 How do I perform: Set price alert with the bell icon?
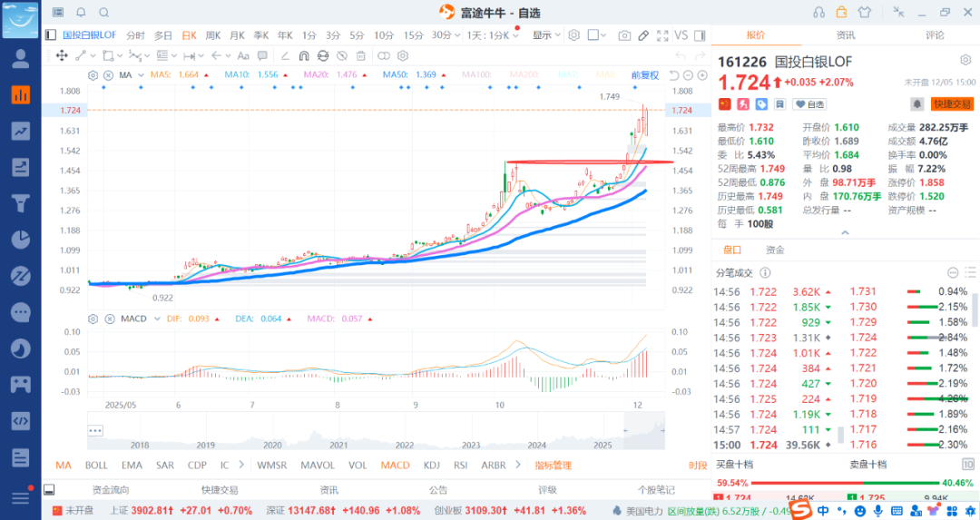click(916, 103)
